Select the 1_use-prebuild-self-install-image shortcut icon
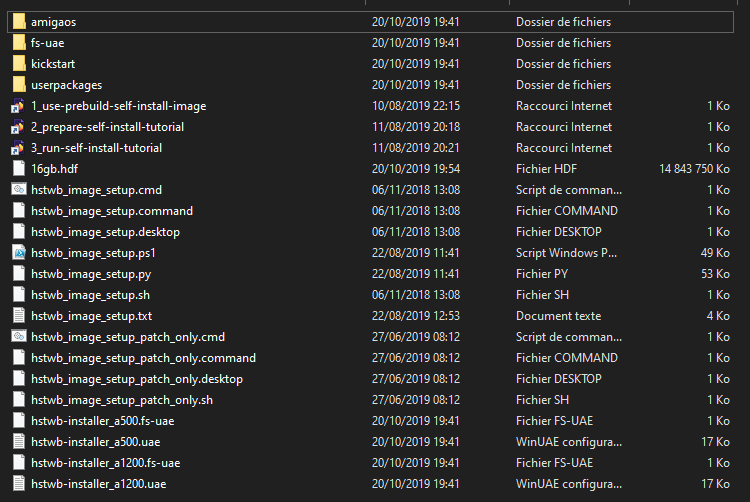The width and height of the screenshot is (750, 502). [18, 106]
